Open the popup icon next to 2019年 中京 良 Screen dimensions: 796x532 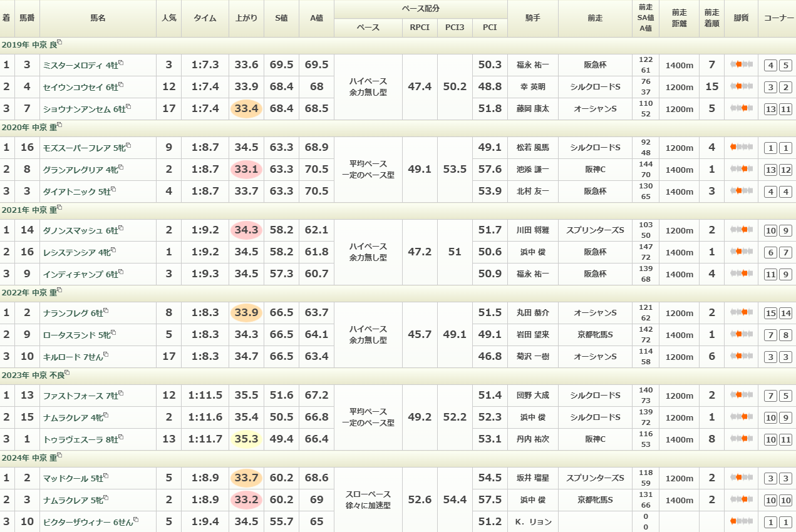[59, 43]
